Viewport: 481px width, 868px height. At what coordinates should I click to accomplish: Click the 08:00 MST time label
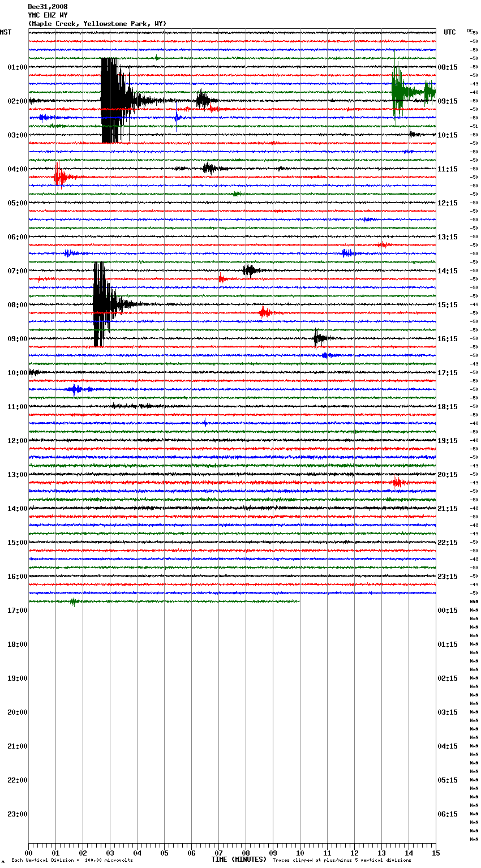point(17,305)
